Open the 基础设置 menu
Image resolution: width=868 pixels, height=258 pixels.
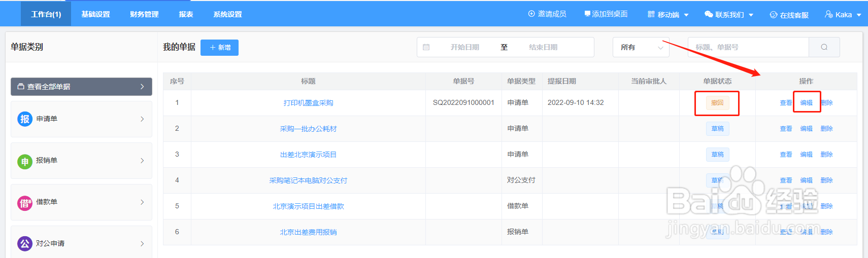coord(95,14)
